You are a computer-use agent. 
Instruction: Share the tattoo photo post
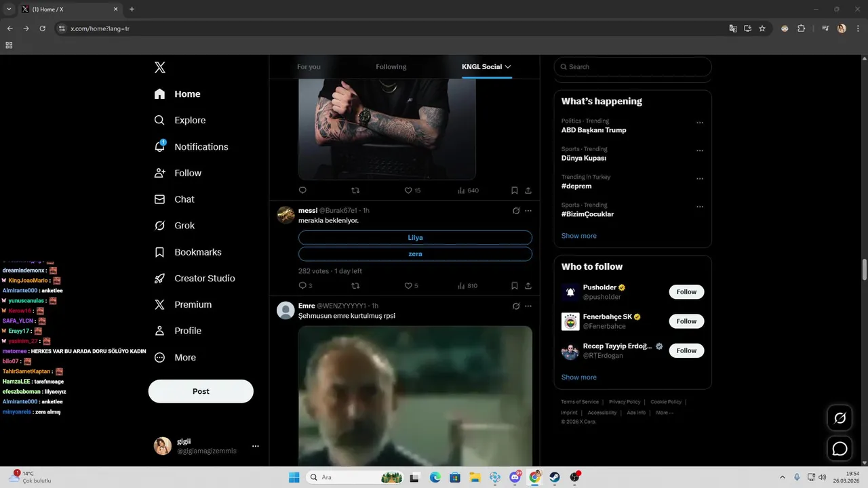point(528,190)
